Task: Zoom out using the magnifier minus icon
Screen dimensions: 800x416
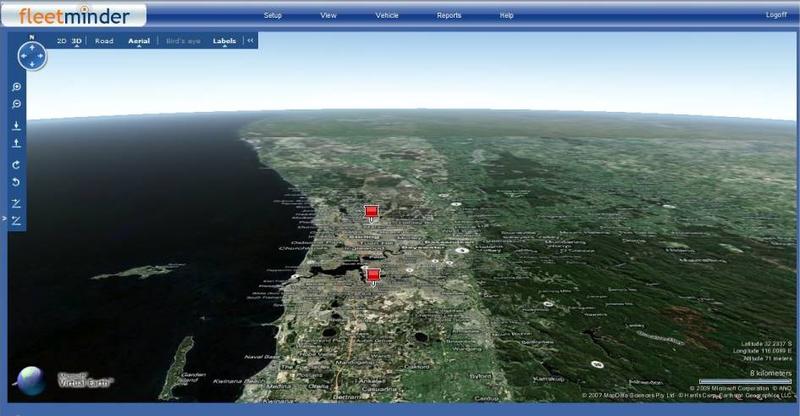Action: point(16,104)
